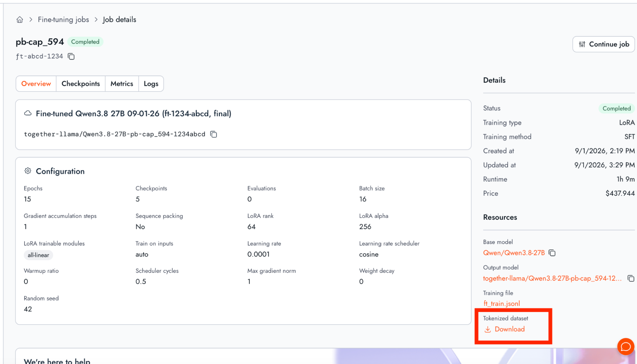This screenshot has height=364, width=637.
Task: Open the Qwen/Qwen3.8-27B base model link
Action: point(514,253)
